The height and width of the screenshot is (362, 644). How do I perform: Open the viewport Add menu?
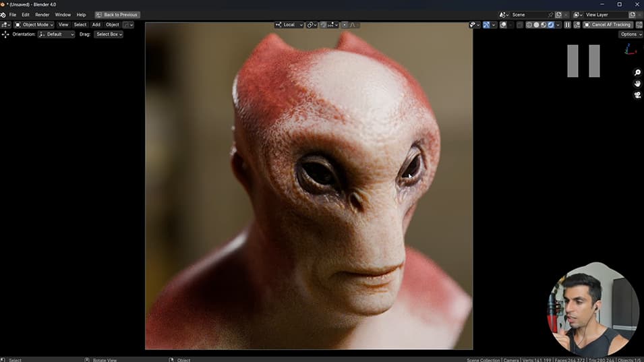(x=96, y=25)
